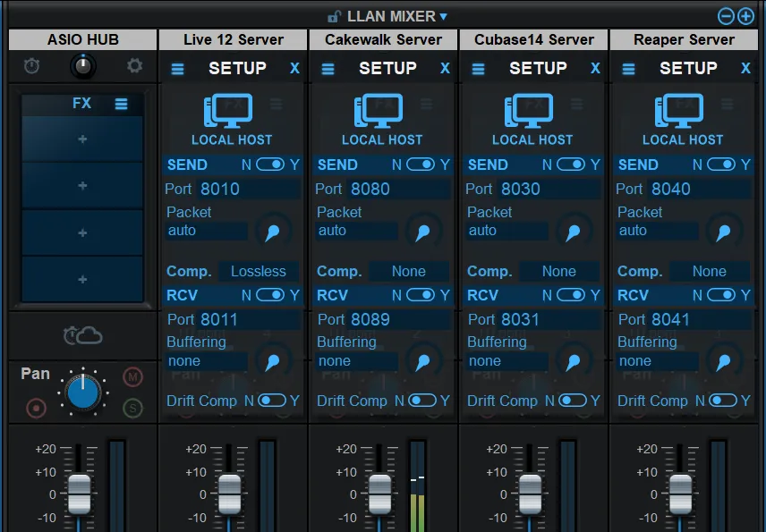Image resolution: width=766 pixels, height=532 pixels.
Task: Mute the ASIO HUB channel
Action: [132, 377]
